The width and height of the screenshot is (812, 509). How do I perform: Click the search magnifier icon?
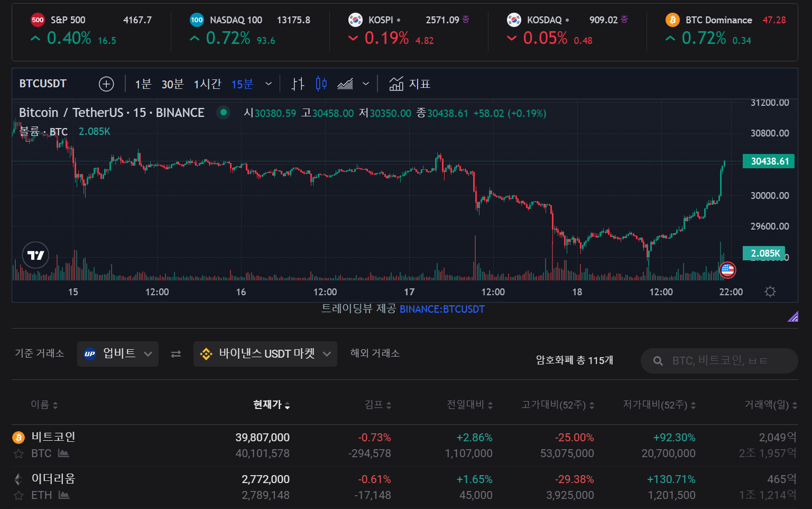point(658,361)
